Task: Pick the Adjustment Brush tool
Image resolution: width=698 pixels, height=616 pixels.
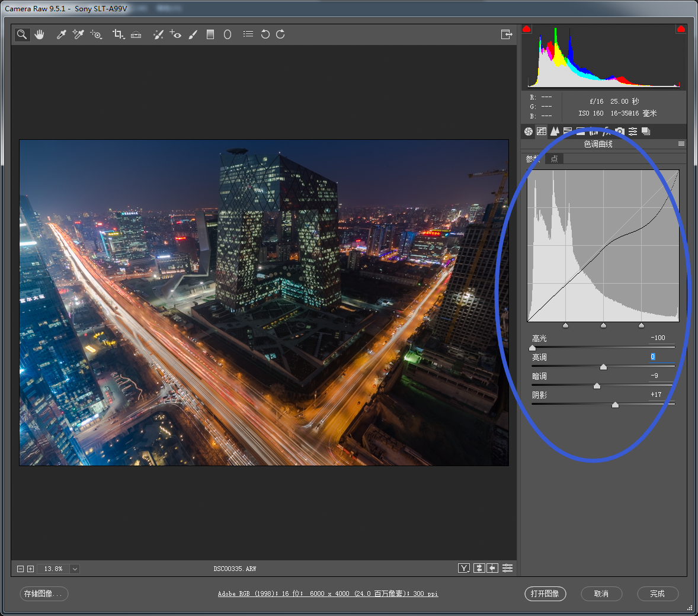Action: coord(193,34)
